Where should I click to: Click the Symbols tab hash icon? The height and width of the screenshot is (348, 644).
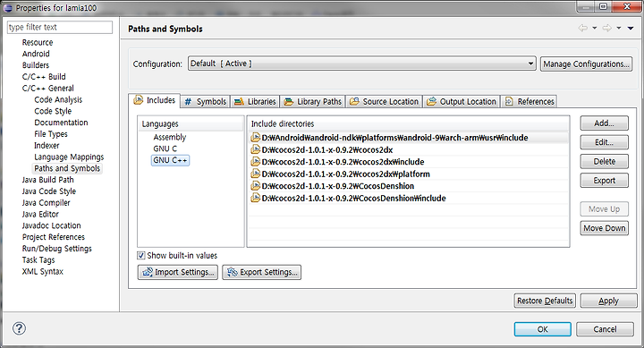pos(188,101)
